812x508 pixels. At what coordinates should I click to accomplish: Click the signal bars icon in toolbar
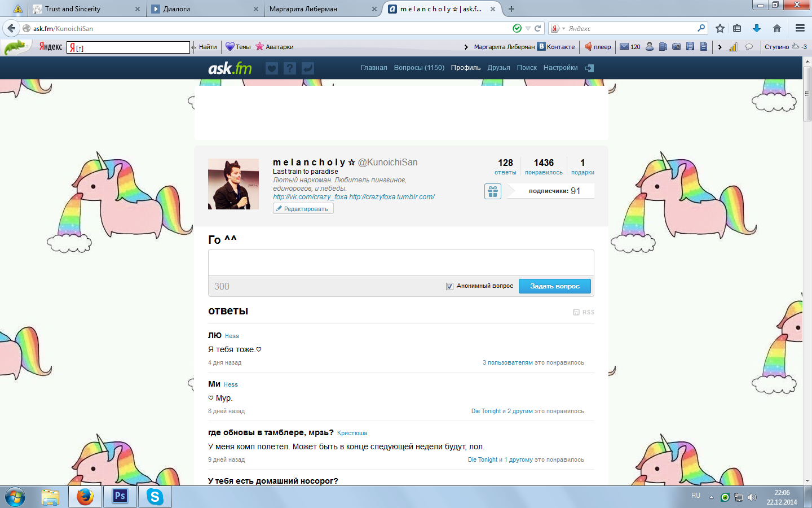click(x=733, y=47)
